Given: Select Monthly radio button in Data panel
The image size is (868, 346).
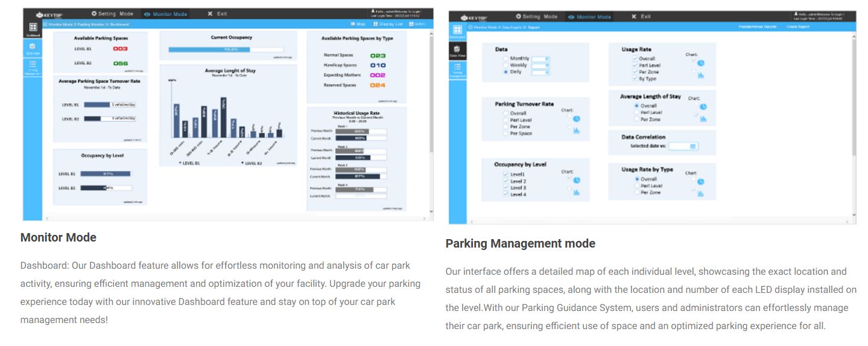Looking at the screenshot, I should [x=505, y=59].
